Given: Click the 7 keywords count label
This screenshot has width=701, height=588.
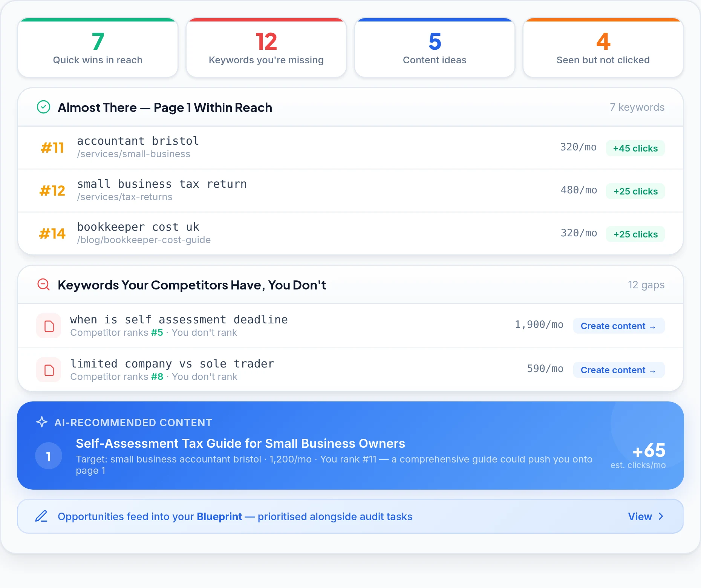Looking at the screenshot, I should (x=637, y=107).
